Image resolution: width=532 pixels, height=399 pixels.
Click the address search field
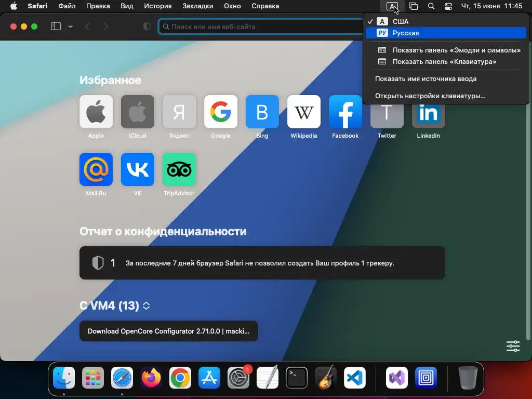(x=260, y=26)
